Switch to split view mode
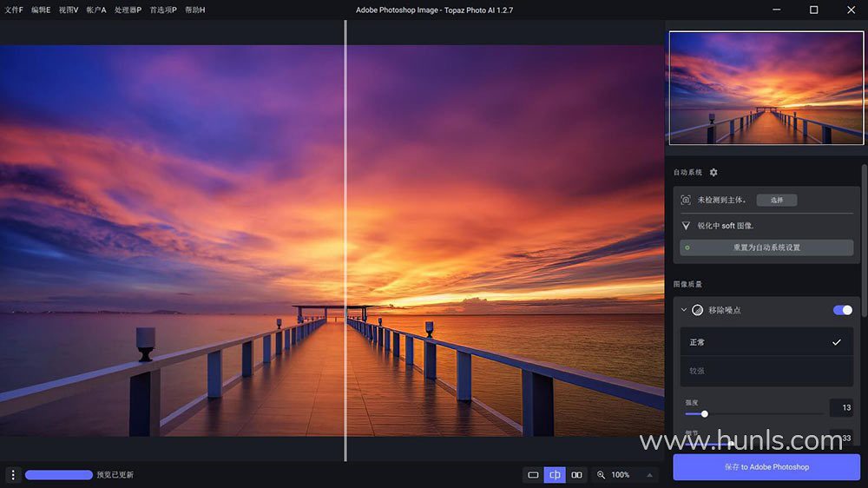 pyautogui.click(x=555, y=475)
